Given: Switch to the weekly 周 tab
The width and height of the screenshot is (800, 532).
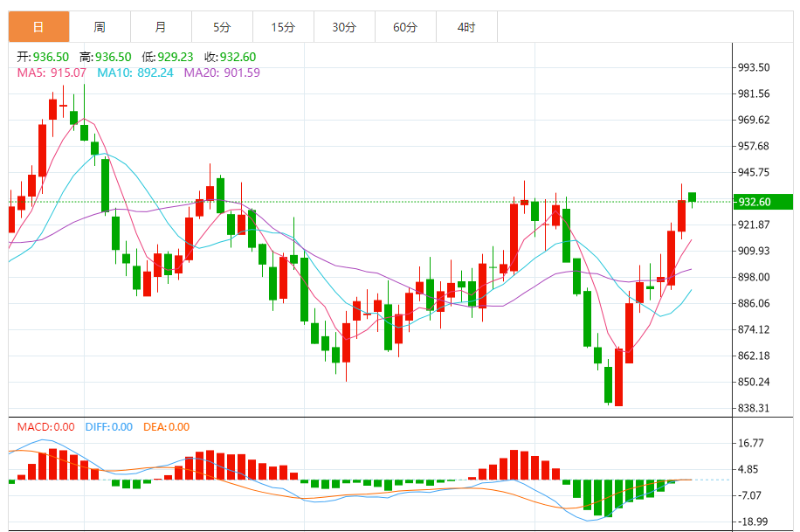Looking at the screenshot, I should [100, 27].
